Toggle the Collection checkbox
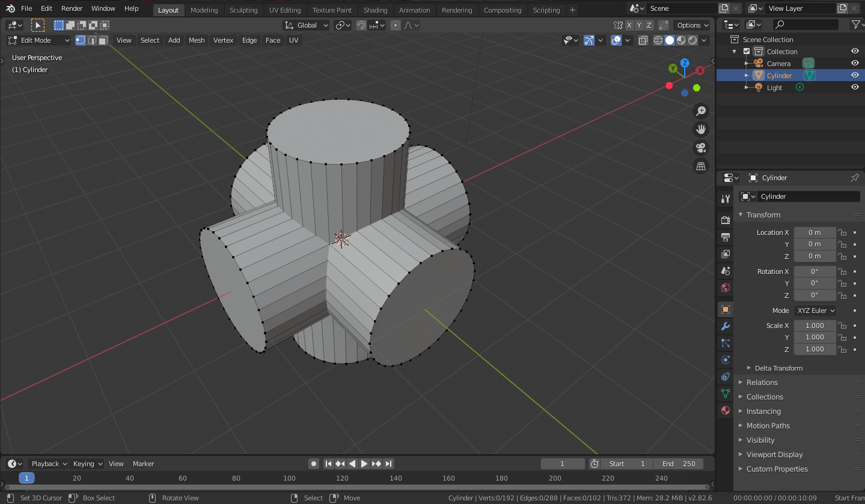This screenshot has height=504, width=865. pyautogui.click(x=747, y=51)
